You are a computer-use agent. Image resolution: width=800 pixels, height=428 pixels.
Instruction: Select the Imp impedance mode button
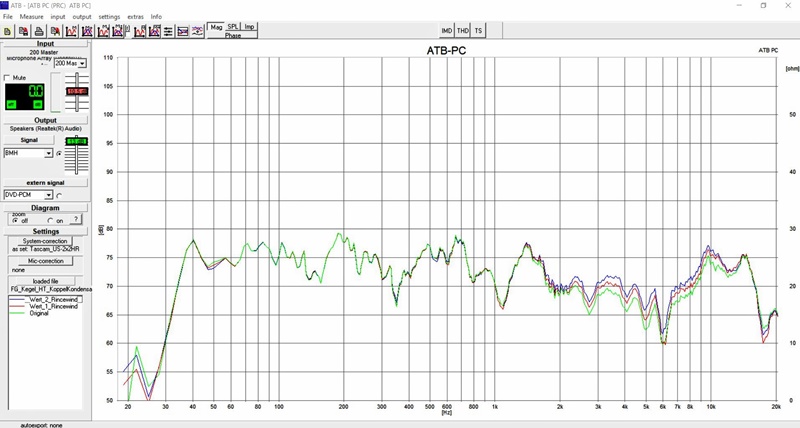tap(249, 27)
